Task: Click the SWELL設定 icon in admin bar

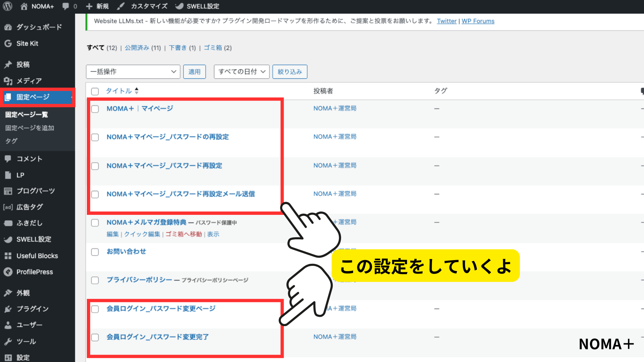Action: (179, 6)
